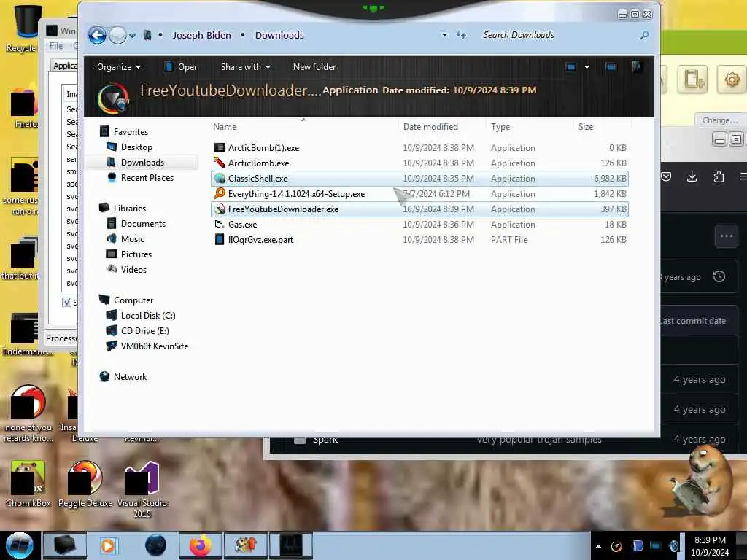Click the magnifier icon in search box
747x560 pixels.
pos(644,35)
